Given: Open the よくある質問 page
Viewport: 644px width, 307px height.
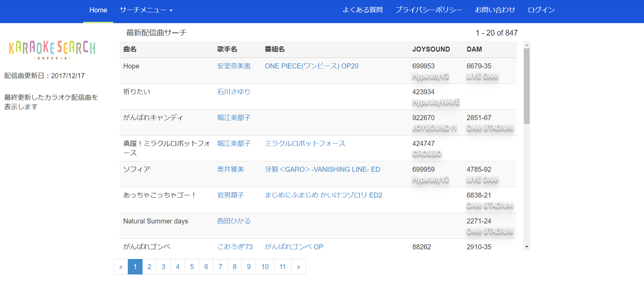Looking at the screenshot, I should (x=363, y=10).
